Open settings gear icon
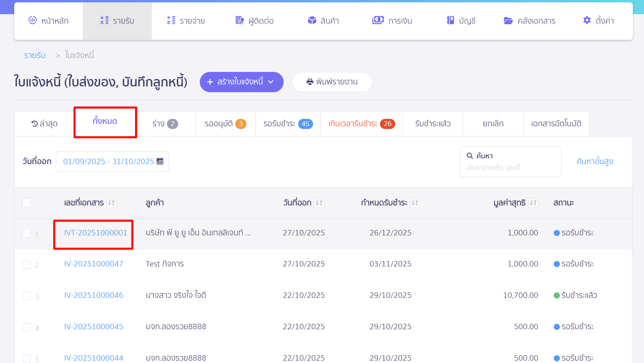The image size is (644, 363). (587, 20)
